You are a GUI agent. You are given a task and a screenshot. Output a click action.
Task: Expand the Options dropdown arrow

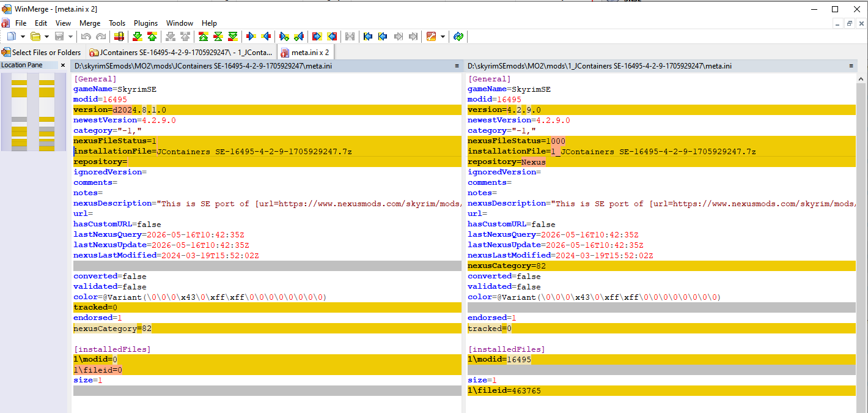[x=443, y=37]
